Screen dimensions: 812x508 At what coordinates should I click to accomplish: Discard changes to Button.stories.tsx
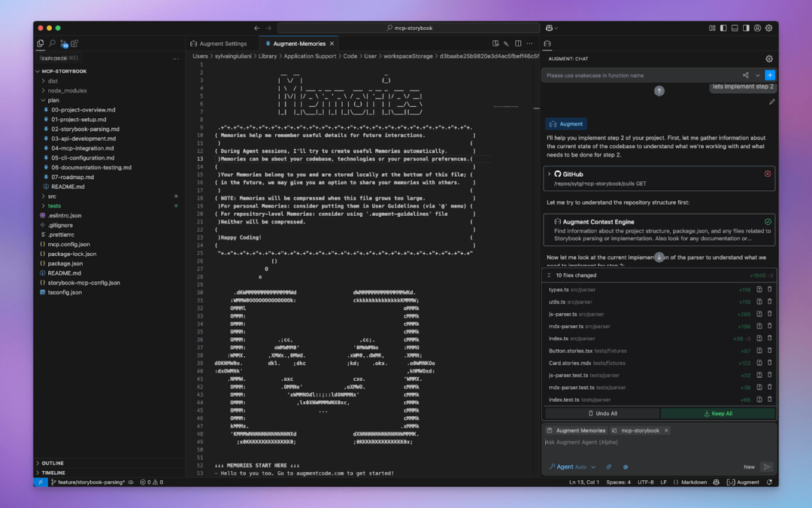(x=770, y=351)
